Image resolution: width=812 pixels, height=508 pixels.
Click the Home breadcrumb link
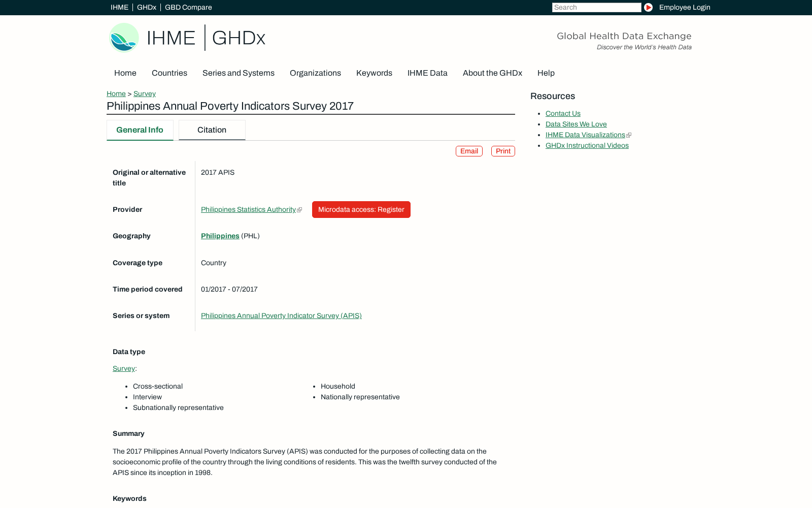[116, 94]
